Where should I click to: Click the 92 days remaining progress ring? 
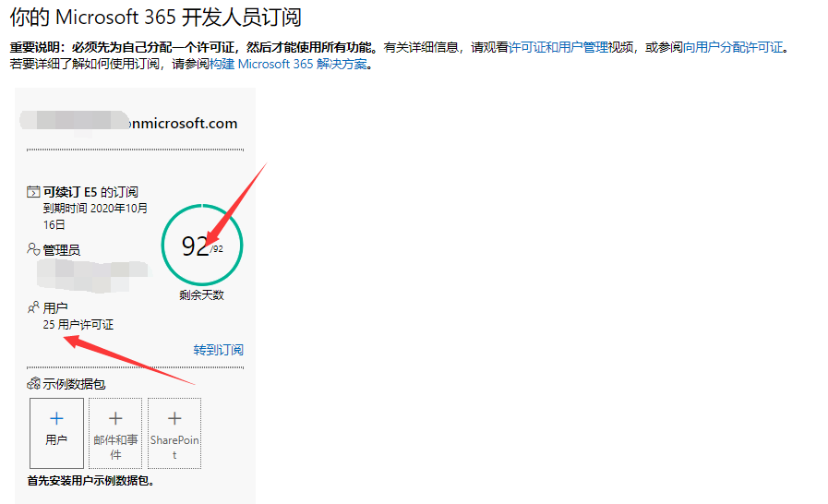coord(202,246)
